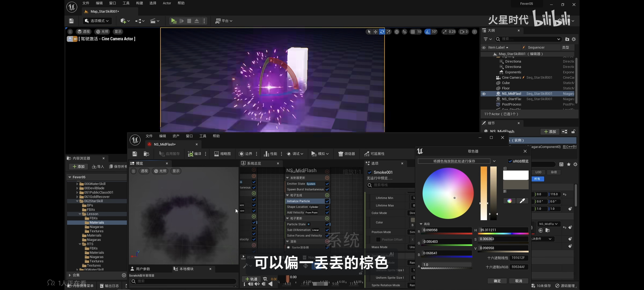Screen dimensions: 644x290
Task: Open the Build menu in main menu bar
Action: pyautogui.click(x=139, y=3)
